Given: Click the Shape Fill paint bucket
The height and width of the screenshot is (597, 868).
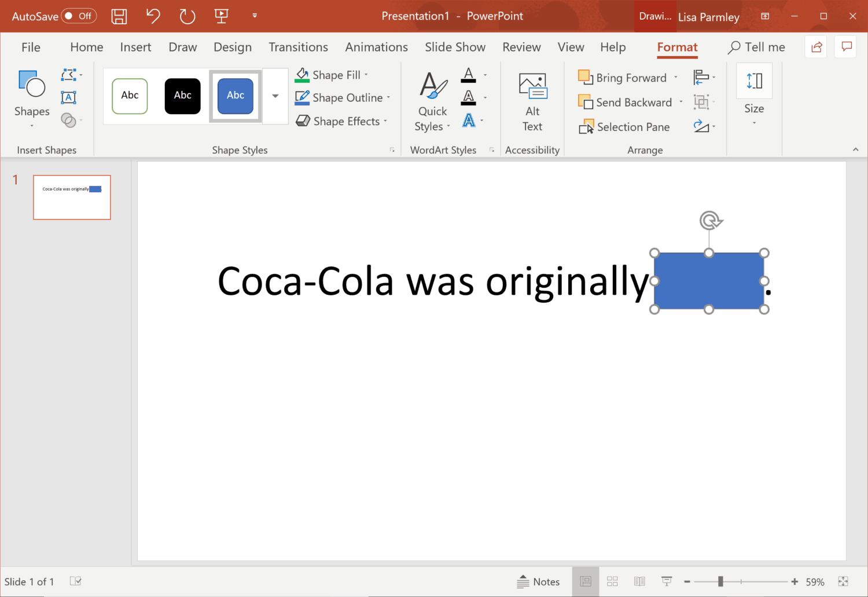Looking at the screenshot, I should point(302,75).
